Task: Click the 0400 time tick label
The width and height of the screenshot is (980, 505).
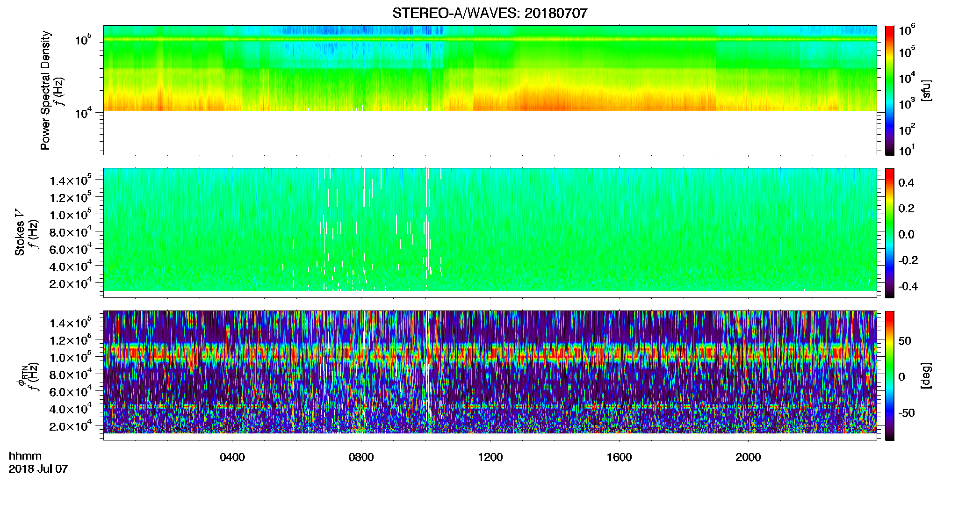Action: [x=232, y=457]
